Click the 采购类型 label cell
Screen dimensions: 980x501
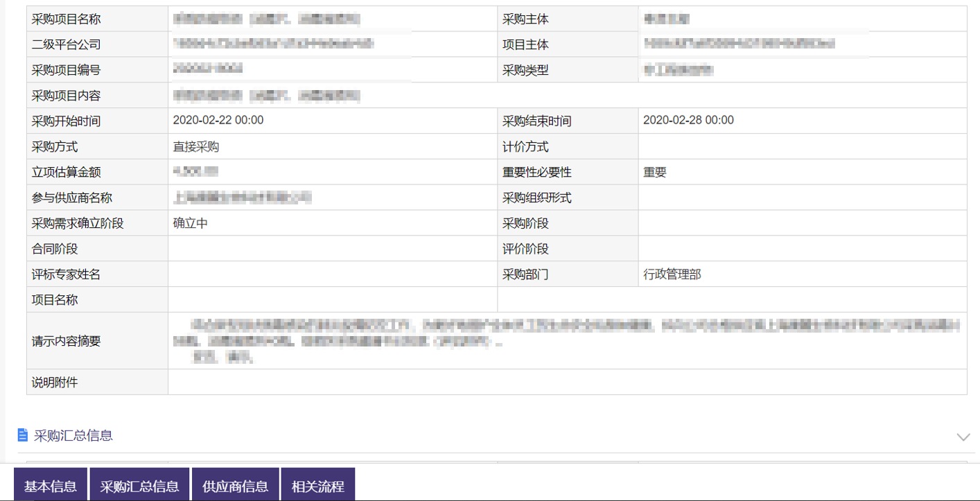pyautogui.click(x=568, y=70)
